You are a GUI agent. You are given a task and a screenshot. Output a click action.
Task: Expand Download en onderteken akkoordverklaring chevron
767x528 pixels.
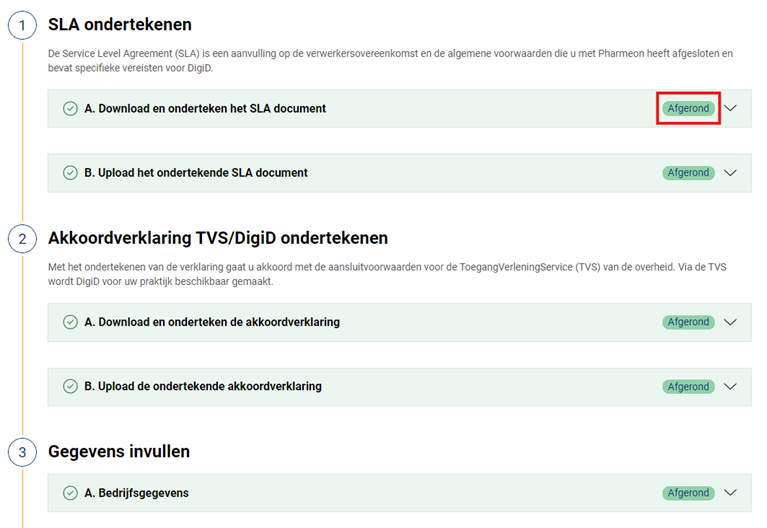730,322
